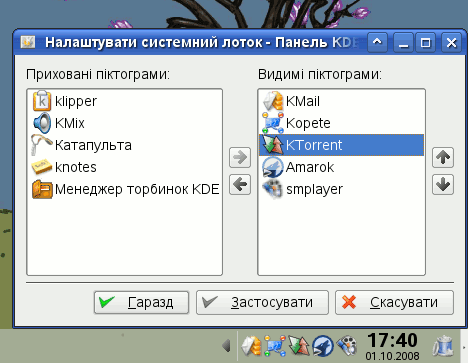Click the highlighted KTorrent text
The height and width of the screenshot is (363, 468).
point(314,145)
